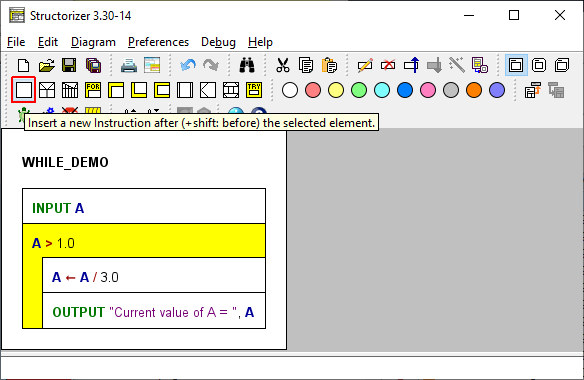This screenshot has width=584, height=380.
Task: Click the outsource to subroutine icon
Action: click(480, 66)
